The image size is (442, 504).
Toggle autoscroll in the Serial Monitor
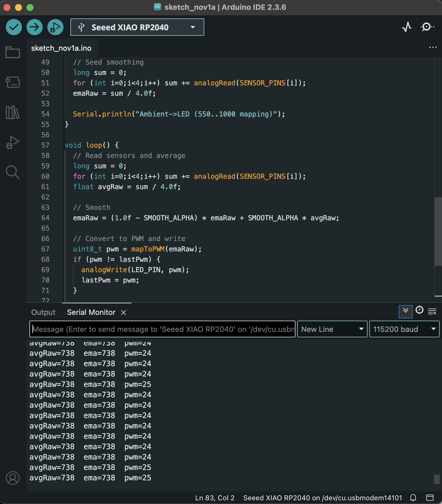(405, 311)
